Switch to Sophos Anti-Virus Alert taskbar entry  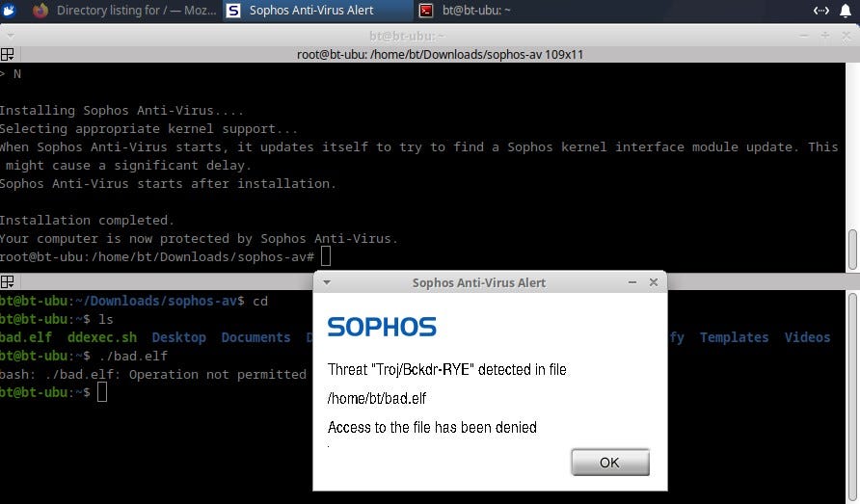[318, 10]
